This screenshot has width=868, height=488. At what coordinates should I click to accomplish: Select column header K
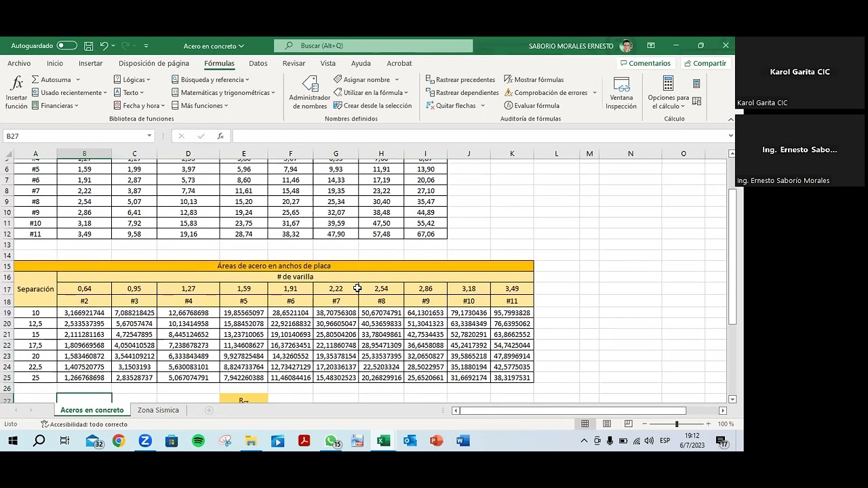coord(512,154)
